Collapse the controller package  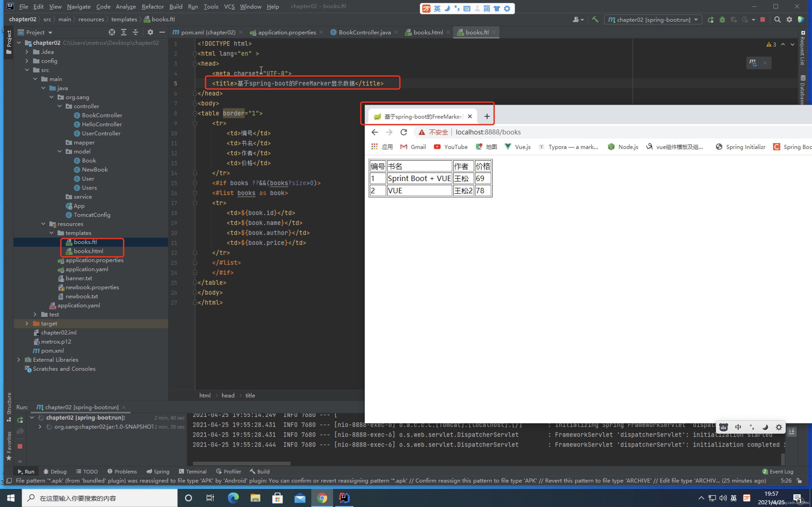point(60,106)
